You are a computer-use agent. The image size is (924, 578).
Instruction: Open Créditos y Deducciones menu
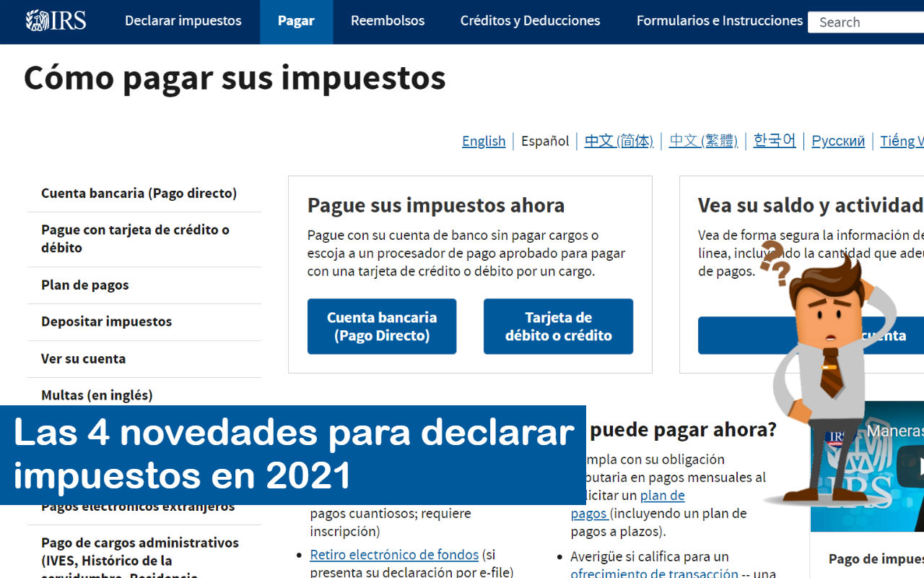coord(530,21)
